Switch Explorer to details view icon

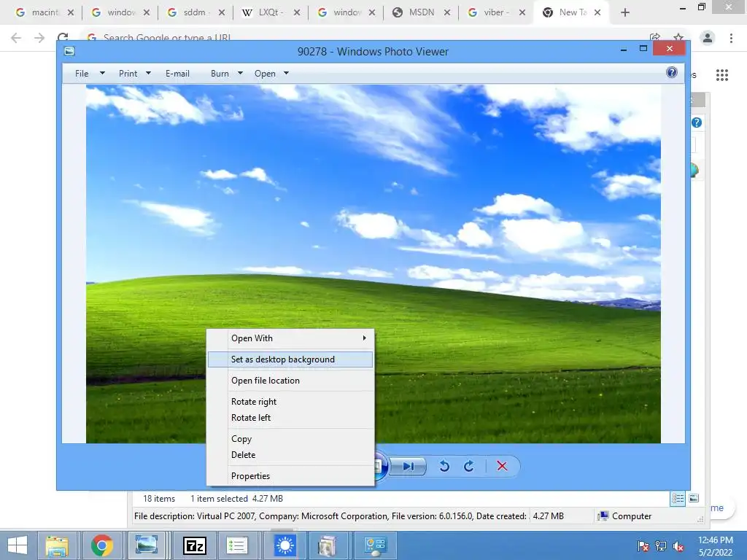click(678, 499)
